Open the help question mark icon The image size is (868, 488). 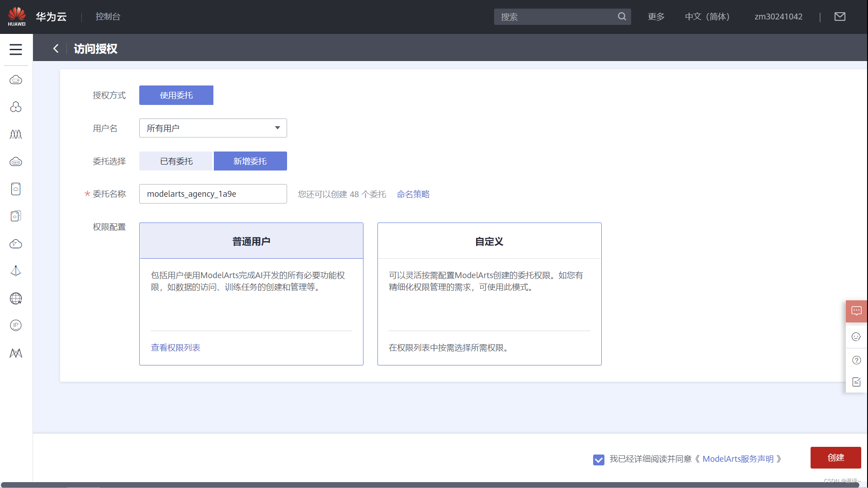[856, 360]
